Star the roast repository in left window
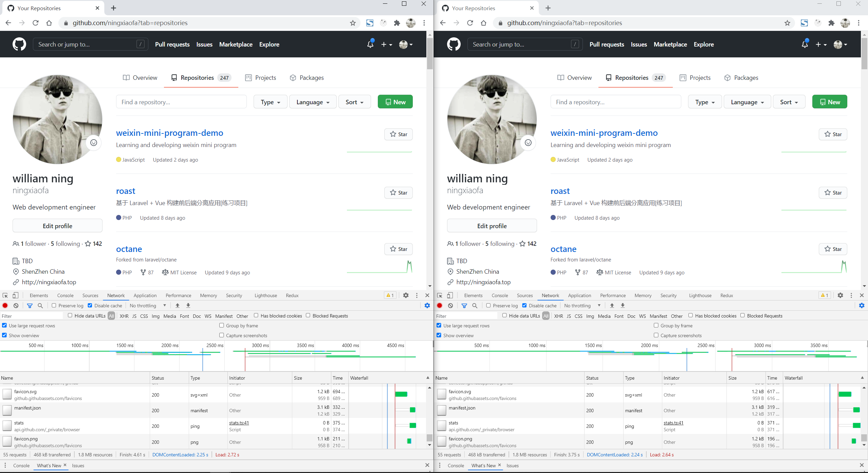This screenshot has height=473, width=868. [399, 193]
